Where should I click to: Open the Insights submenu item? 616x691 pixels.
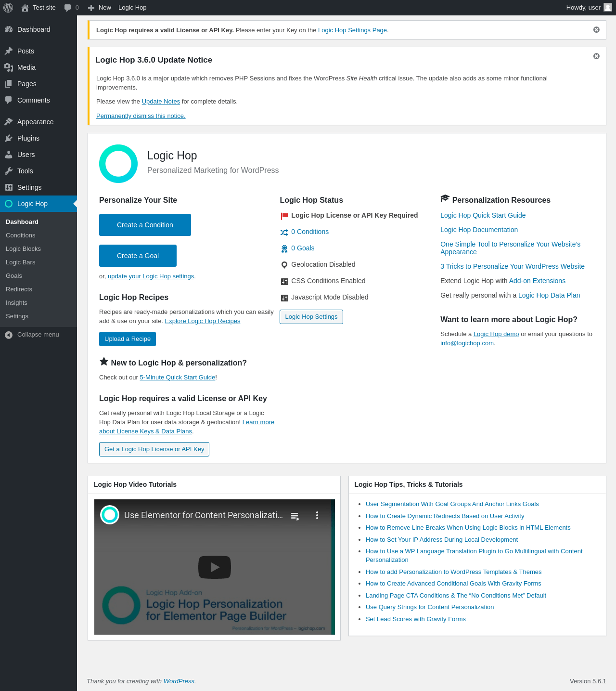(16, 303)
